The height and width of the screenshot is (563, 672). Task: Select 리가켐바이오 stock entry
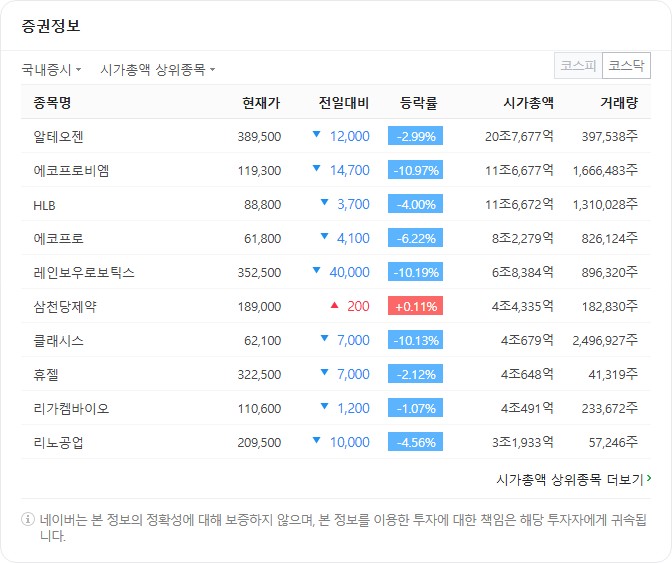pos(71,408)
